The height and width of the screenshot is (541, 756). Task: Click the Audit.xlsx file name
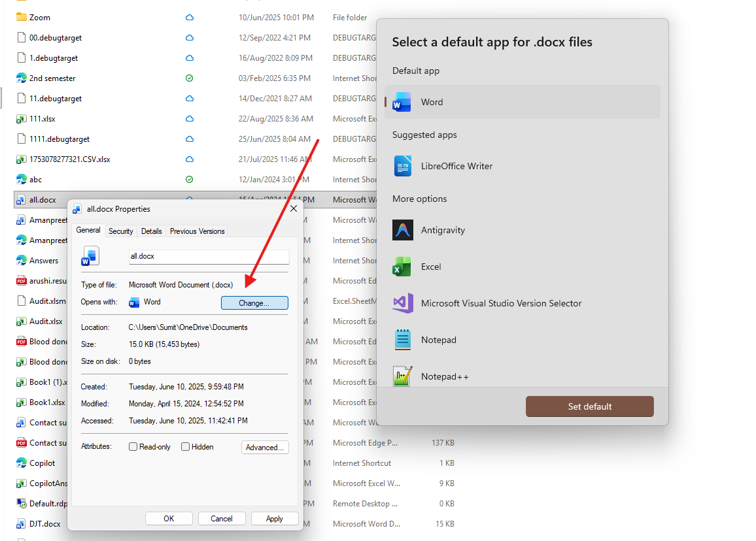(46, 321)
